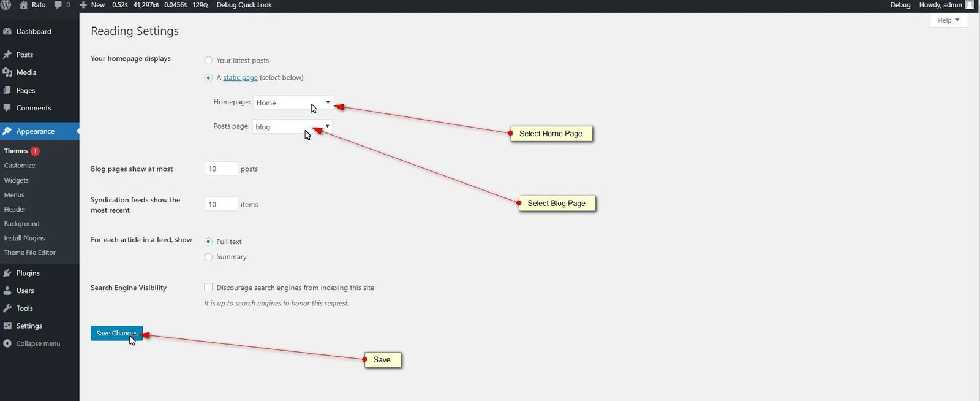Select Your latest posts radio button
This screenshot has width=980, height=401.
(208, 60)
